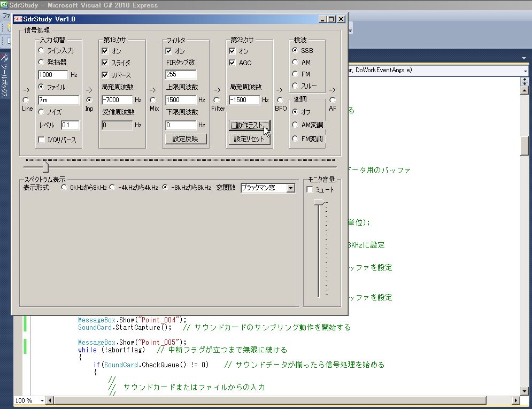Choose Inp monitor point radio button
The image size is (532, 409).
[x=89, y=100]
